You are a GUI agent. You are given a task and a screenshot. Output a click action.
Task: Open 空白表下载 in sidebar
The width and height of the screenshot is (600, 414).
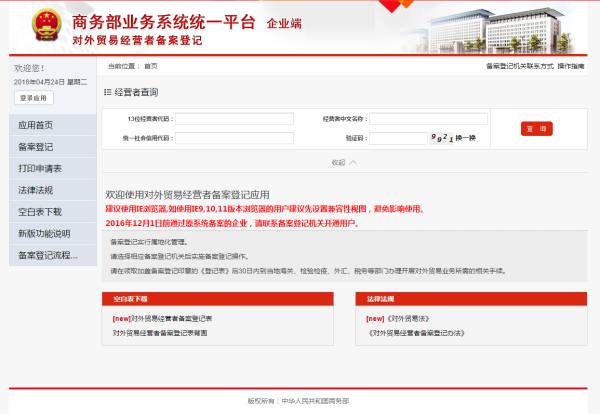(x=53, y=212)
